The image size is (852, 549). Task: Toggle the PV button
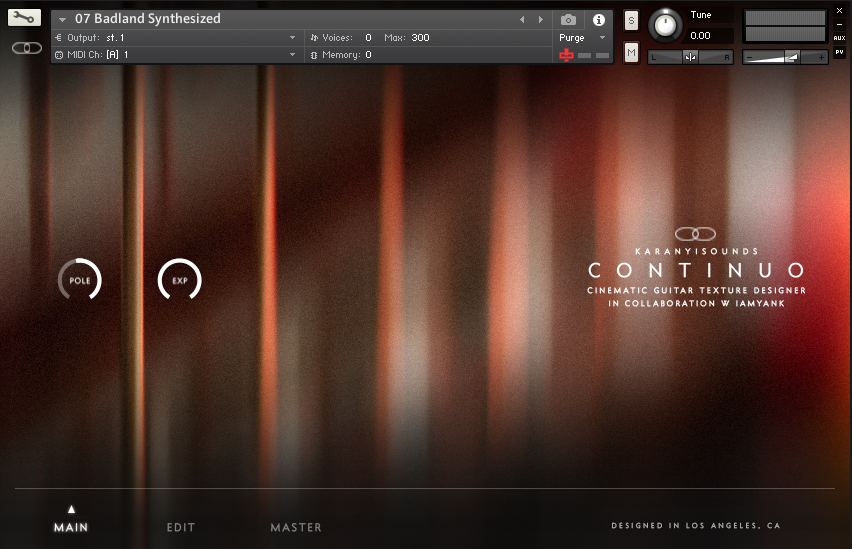tap(840, 52)
